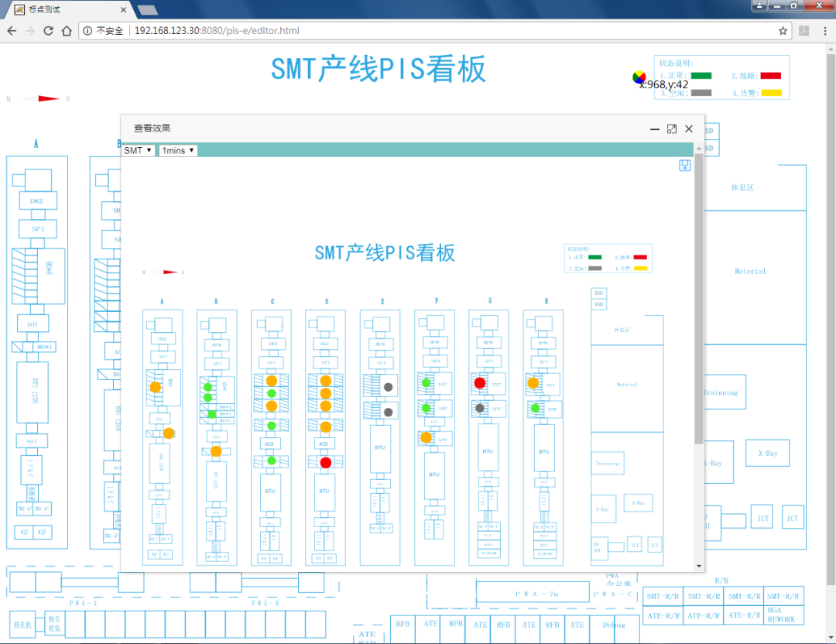Open the browser home page icon

[66, 31]
